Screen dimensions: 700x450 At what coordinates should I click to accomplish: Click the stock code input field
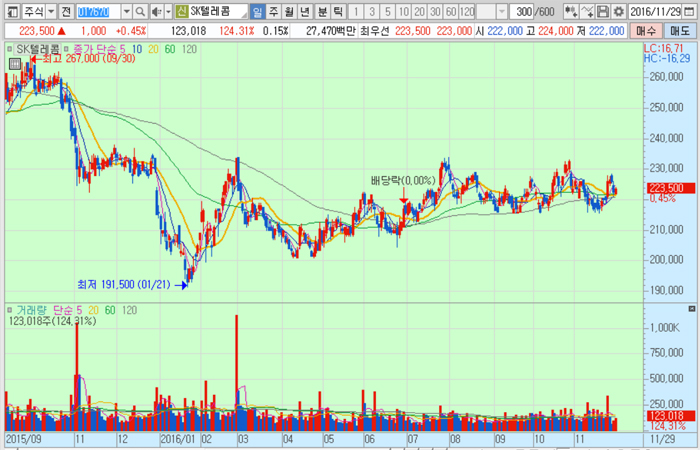pyautogui.click(x=100, y=12)
